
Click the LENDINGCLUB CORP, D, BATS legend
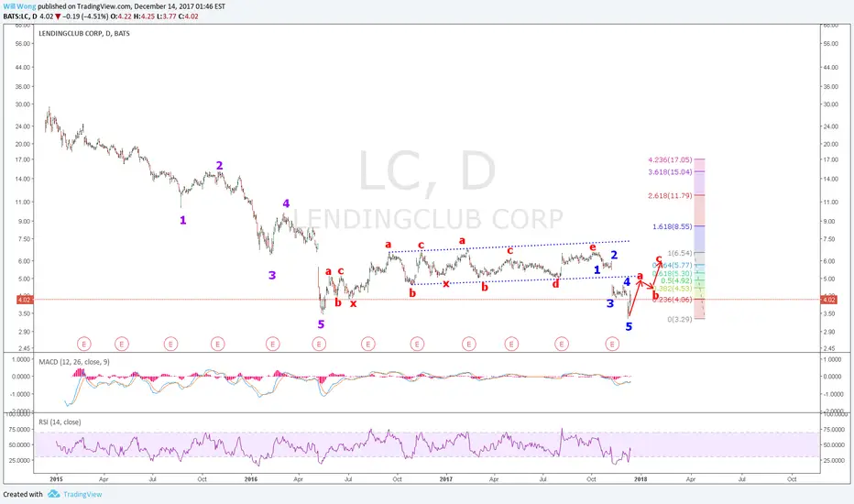84,33
